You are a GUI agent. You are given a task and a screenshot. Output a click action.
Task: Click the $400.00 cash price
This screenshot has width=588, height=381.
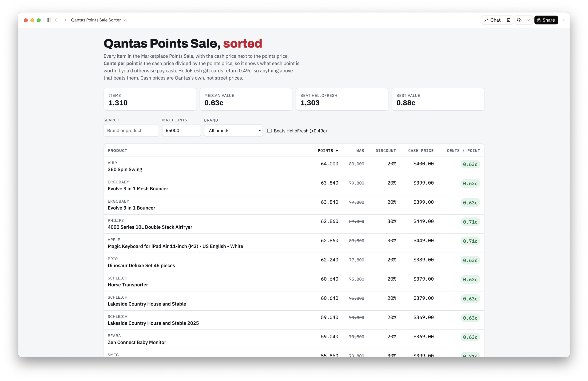423,164
